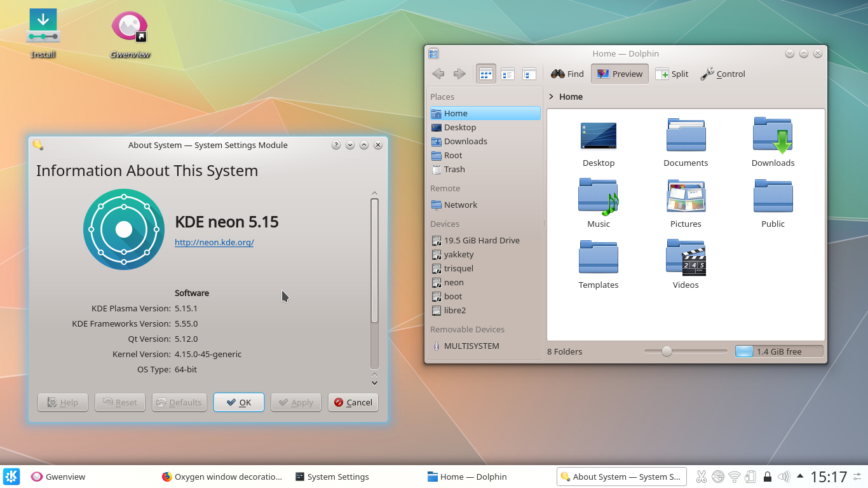Open the KDE application launcher
Image resolution: width=868 pixels, height=488 pixels.
(11, 477)
